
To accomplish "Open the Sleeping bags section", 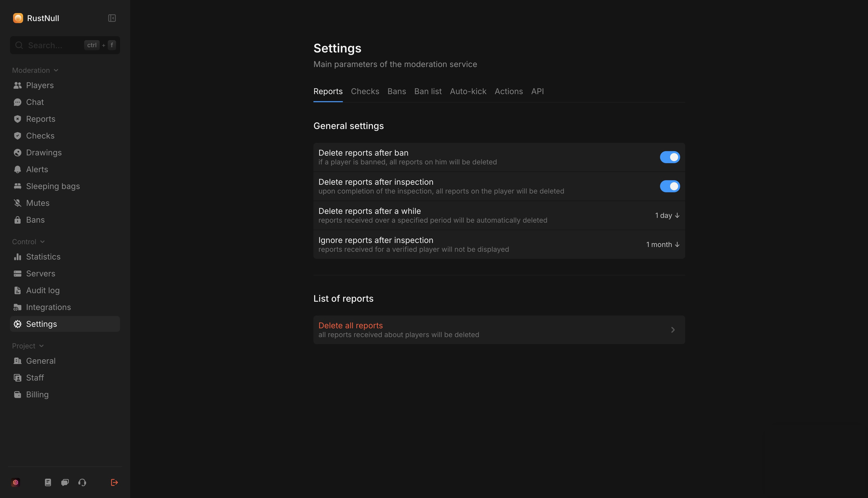I will pyautogui.click(x=53, y=186).
